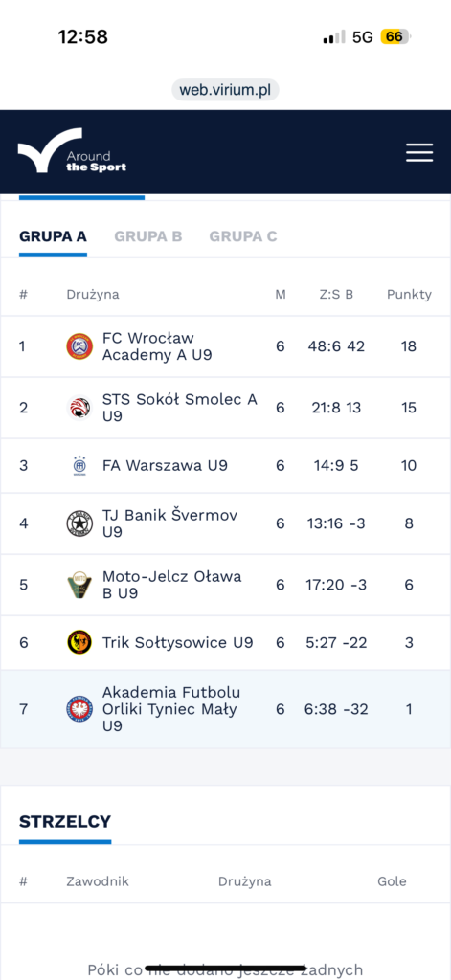Tap the Around the Sport logo
Viewport: 451px width, 980px height.
coord(72,150)
